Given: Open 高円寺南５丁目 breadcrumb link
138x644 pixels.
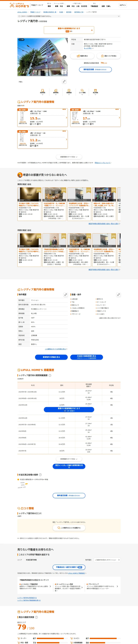Looking at the screenshot, I should click(79, 12).
